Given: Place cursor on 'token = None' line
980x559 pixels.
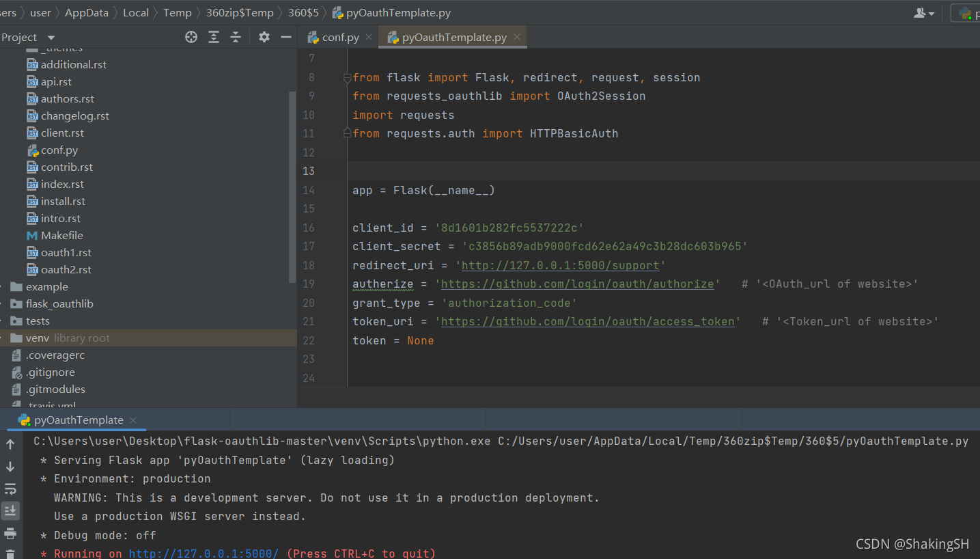Looking at the screenshot, I should tap(393, 340).
